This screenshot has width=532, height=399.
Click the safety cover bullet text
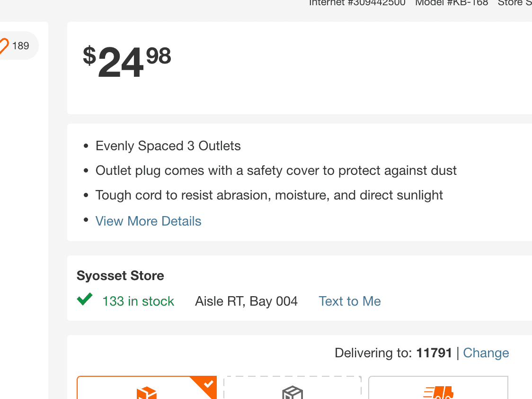[276, 171]
